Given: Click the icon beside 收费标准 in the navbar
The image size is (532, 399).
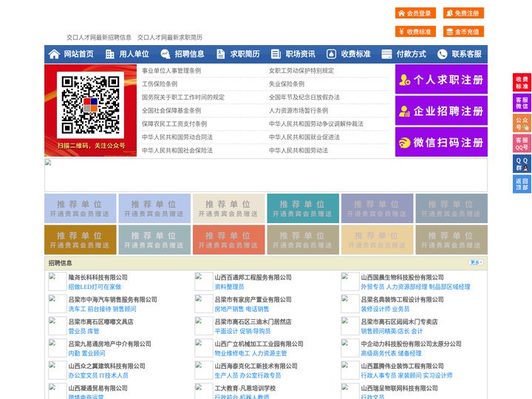Looking at the screenshot, I should pyautogui.click(x=331, y=54).
